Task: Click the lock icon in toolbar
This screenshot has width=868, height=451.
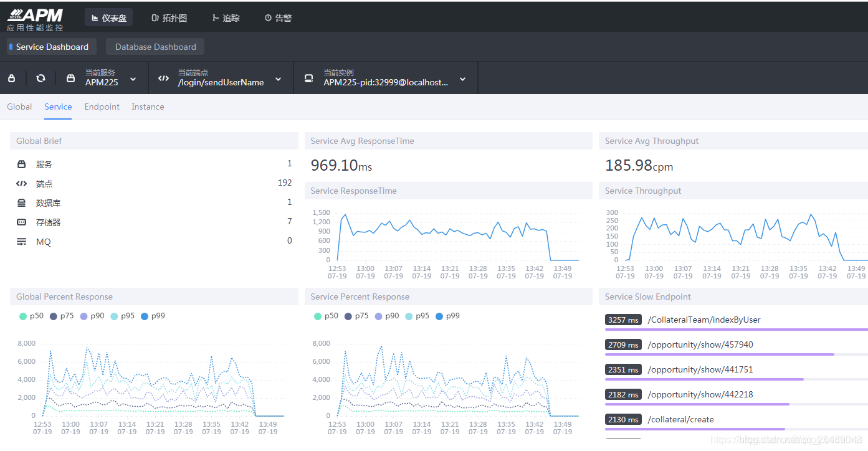Action: coord(11,78)
